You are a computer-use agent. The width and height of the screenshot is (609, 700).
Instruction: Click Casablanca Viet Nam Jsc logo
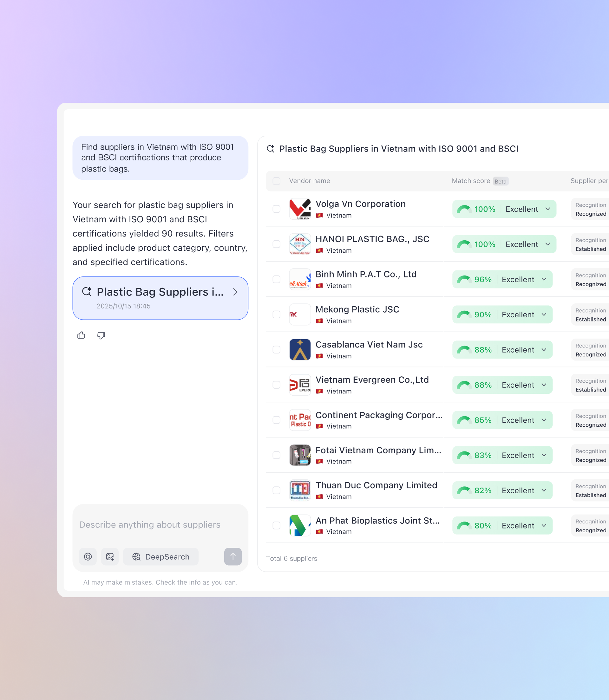tap(300, 349)
